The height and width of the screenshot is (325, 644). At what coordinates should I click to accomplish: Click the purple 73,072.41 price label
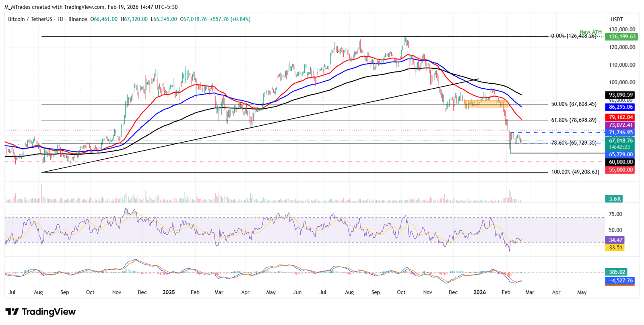pyautogui.click(x=621, y=125)
